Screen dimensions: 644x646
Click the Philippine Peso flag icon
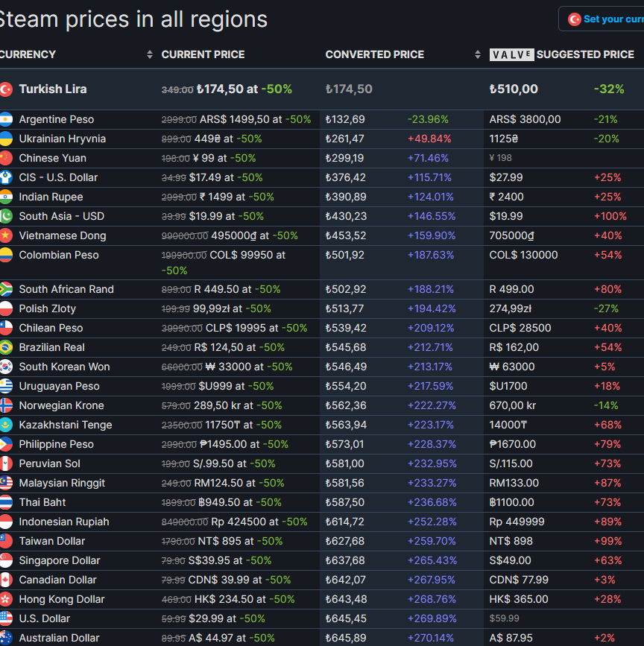(x=6, y=444)
